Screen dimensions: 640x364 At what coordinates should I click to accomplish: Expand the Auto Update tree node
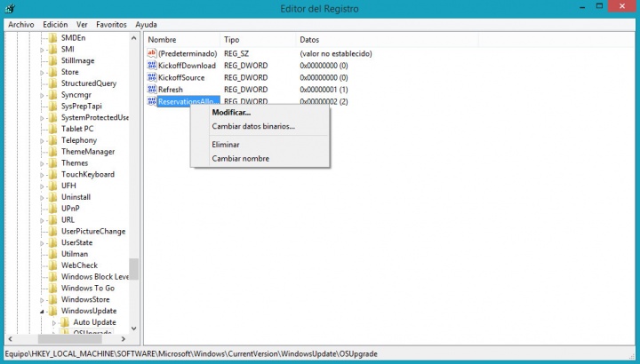pos(53,323)
